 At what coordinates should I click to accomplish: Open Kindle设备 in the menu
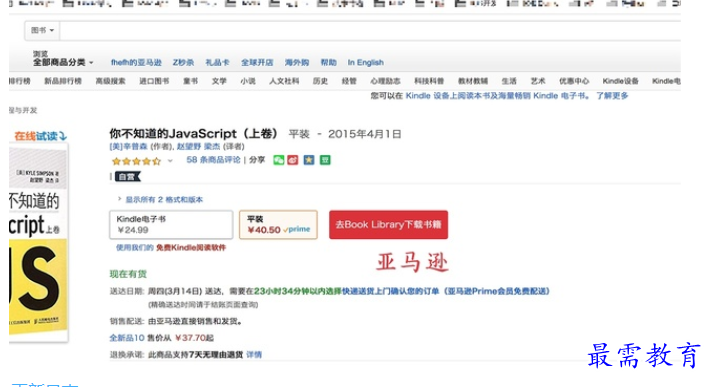(x=620, y=81)
